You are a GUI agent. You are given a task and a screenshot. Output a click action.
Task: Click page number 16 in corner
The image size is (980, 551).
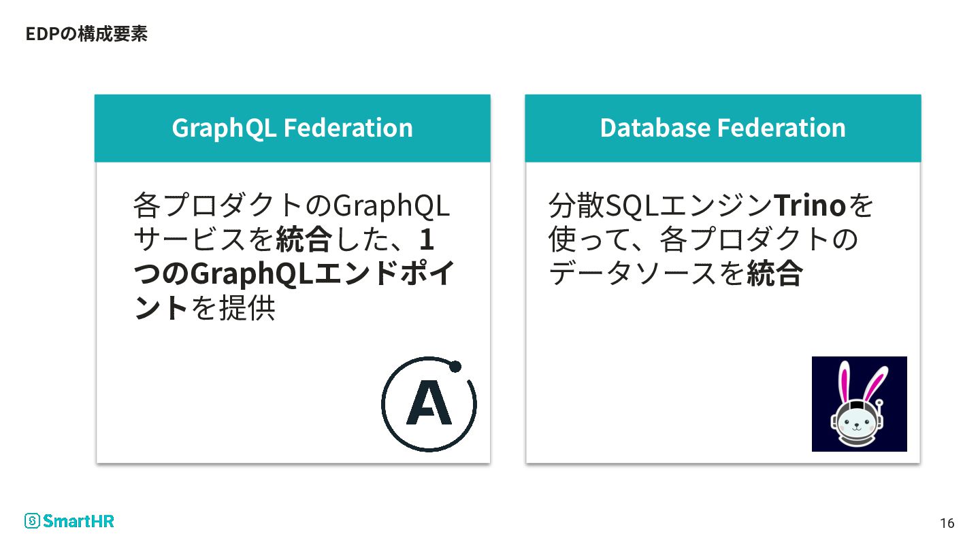tap(947, 523)
